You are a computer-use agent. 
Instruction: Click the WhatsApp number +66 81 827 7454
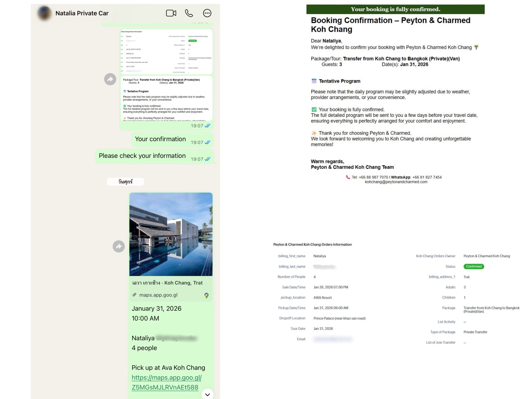[x=427, y=177]
